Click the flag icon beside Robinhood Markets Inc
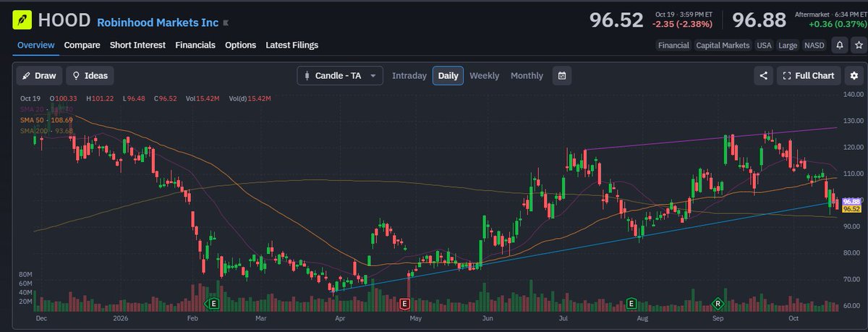Screen dimensions: 868x332 (x=226, y=24)
